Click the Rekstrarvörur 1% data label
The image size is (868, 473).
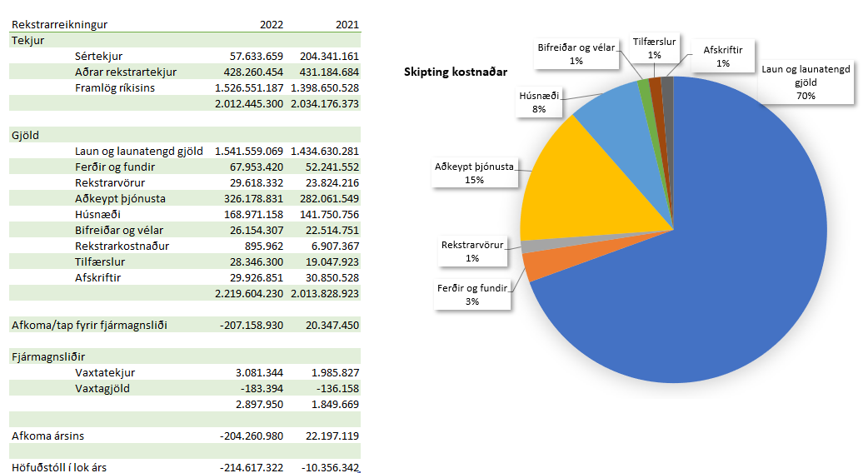click(x=472, y=251)
